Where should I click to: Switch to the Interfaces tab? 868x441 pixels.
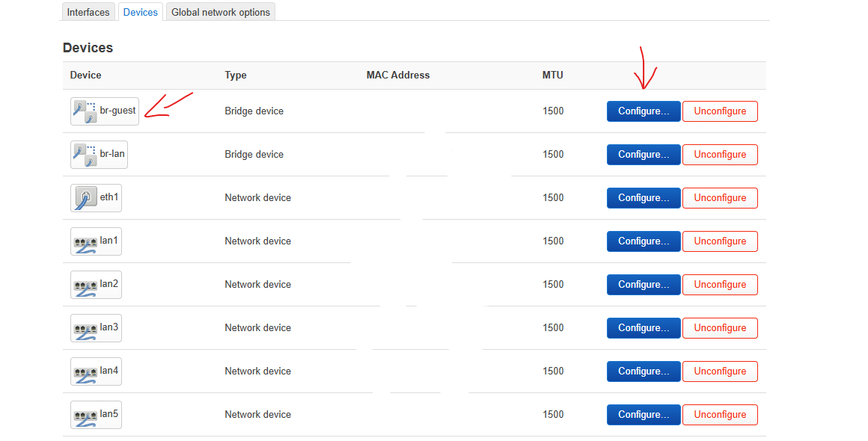point(88,12)
